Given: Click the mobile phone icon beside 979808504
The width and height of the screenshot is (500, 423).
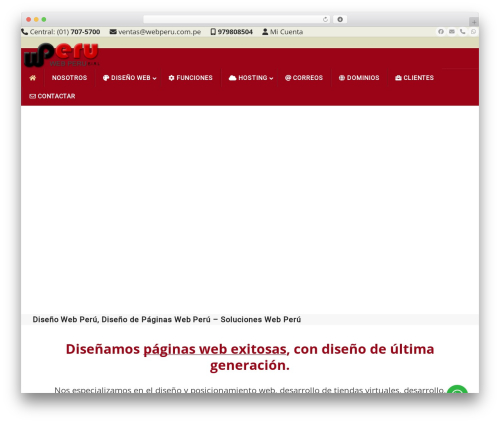Looking at the screenshot, I should [213, 32].
